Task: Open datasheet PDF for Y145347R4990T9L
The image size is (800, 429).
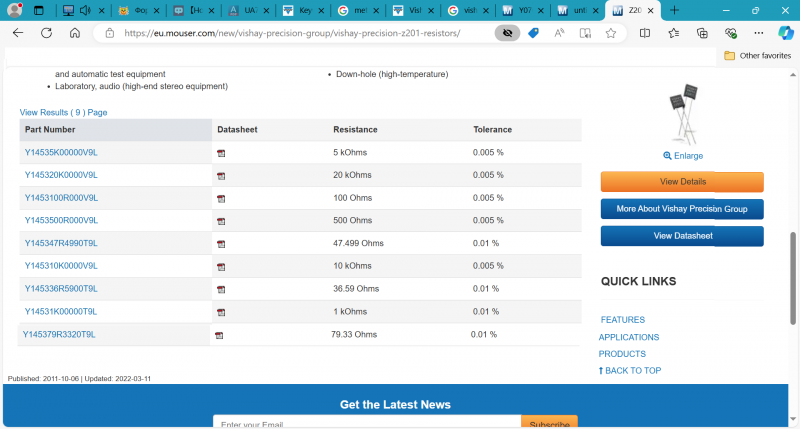Action: coord(221,244)
